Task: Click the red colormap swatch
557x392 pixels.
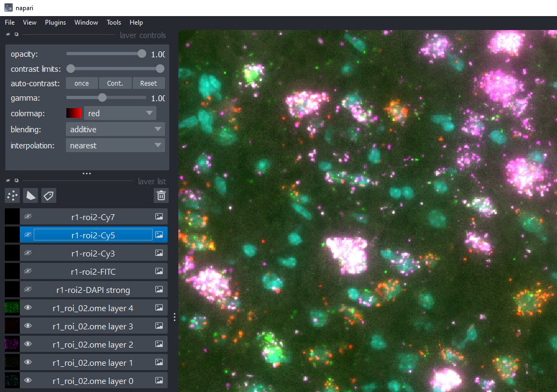Action: pyautogui.click(x=75, y=113)
